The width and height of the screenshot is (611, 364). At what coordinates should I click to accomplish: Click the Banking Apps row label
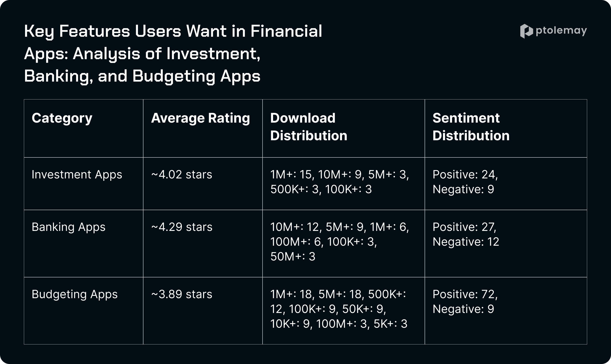[68, 227]
